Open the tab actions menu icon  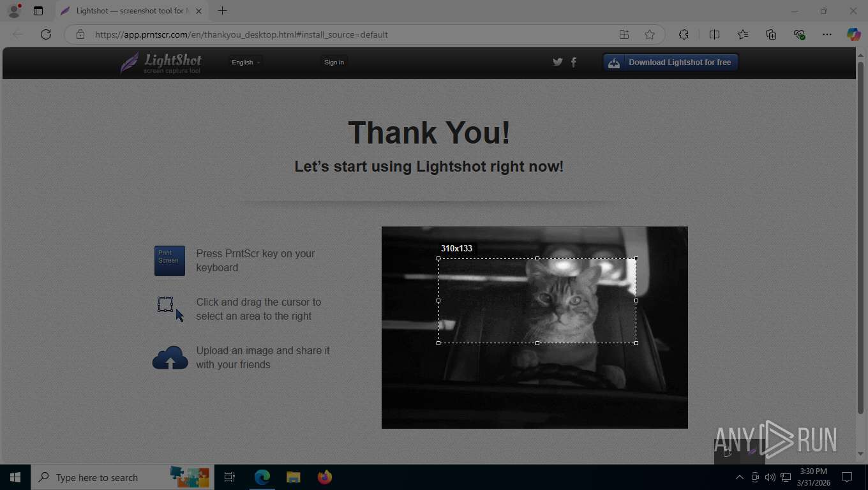click(38, 11)
